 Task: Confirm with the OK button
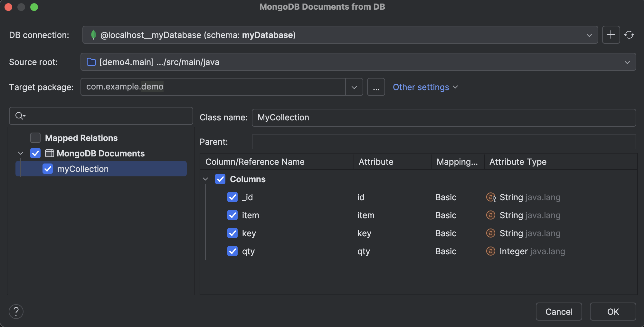pyautogui.click(x=613, y=311)
